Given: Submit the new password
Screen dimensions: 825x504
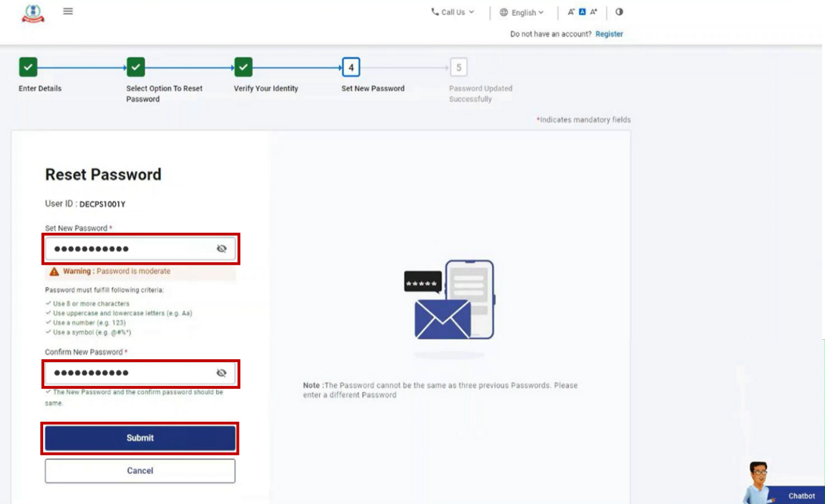Looking at the screenshot, I should 140,438.
